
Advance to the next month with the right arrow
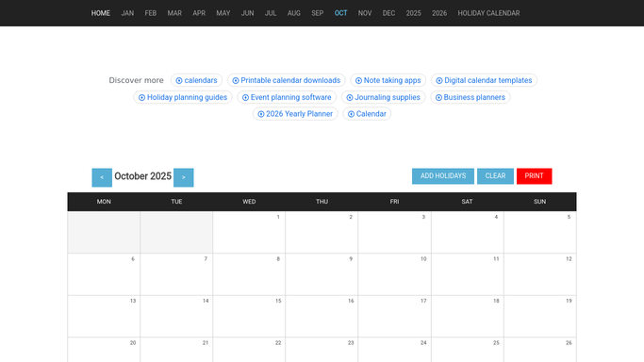point(184,177)
